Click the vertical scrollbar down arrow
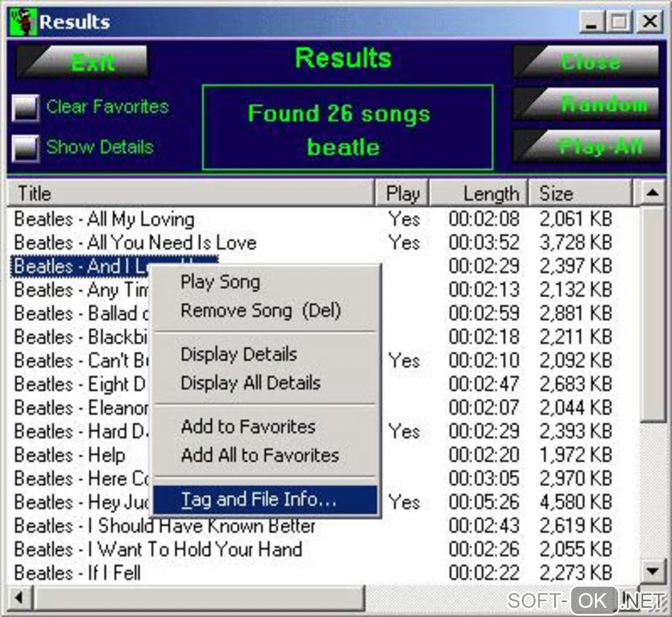672x617 pixels. pos(652,571)
